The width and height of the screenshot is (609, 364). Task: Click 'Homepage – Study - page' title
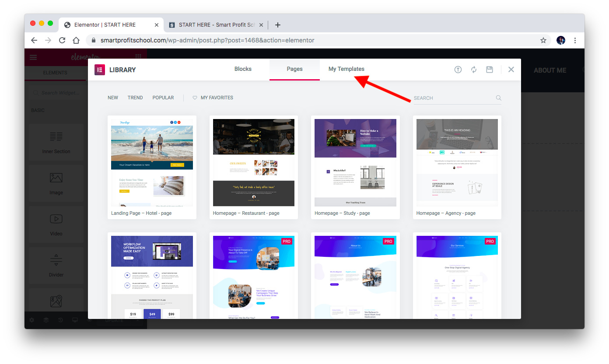(342, 213)
